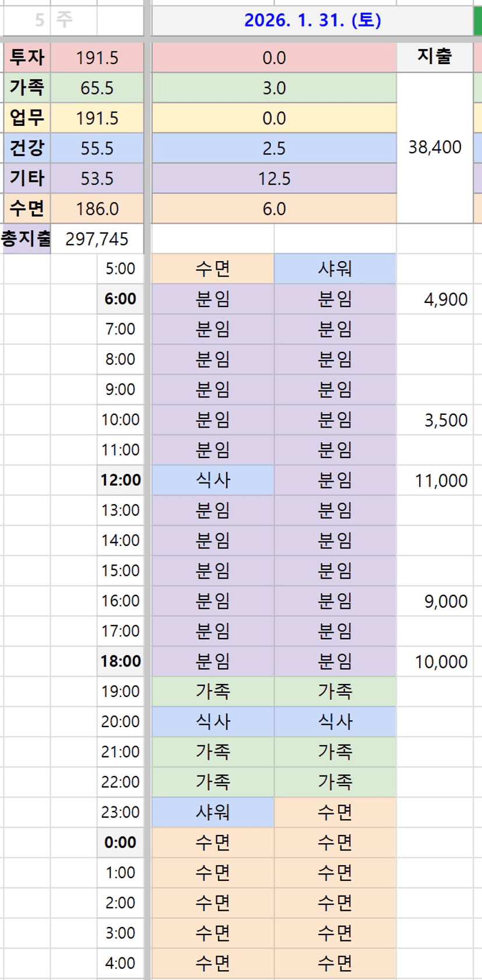
Task: Click the 업무 category label
Action: coord(27,118)
